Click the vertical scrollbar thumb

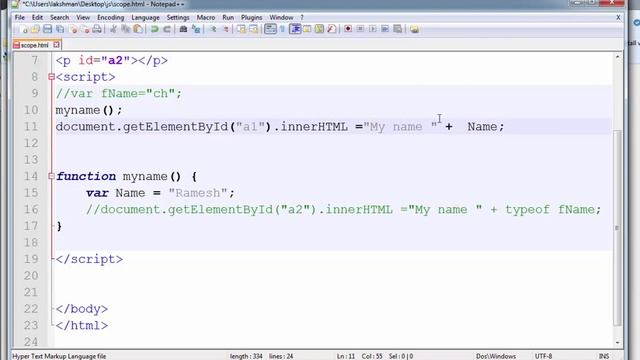point(617,228)
